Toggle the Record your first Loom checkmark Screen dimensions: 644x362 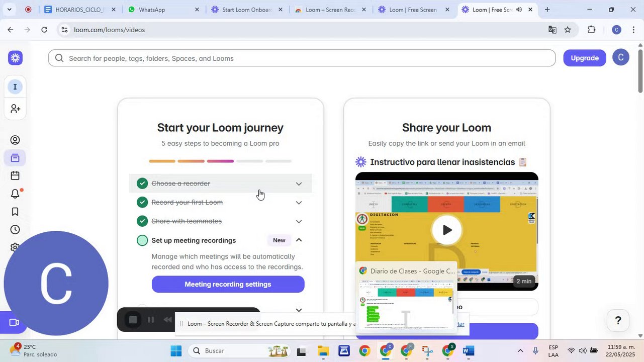[x=142, y=202]
